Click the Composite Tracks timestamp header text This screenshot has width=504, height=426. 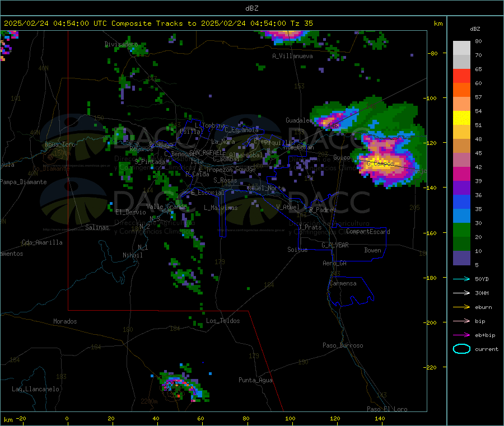[158, 24]
